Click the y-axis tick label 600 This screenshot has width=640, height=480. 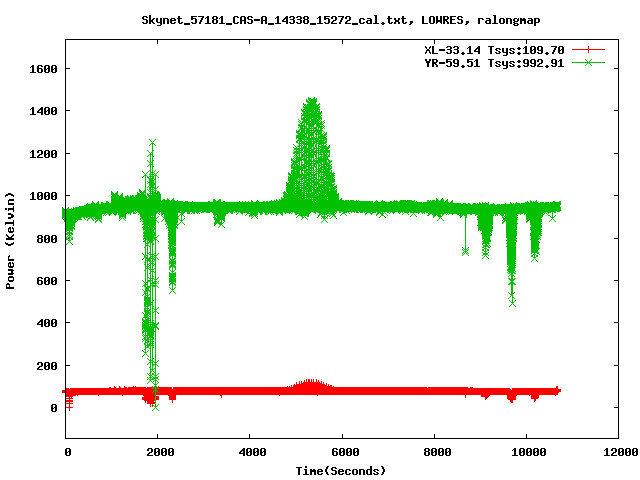(47, 281)
